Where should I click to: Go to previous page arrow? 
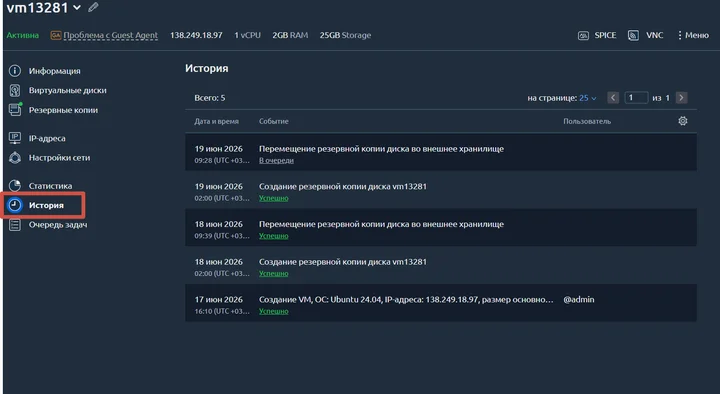coord(613,98)
